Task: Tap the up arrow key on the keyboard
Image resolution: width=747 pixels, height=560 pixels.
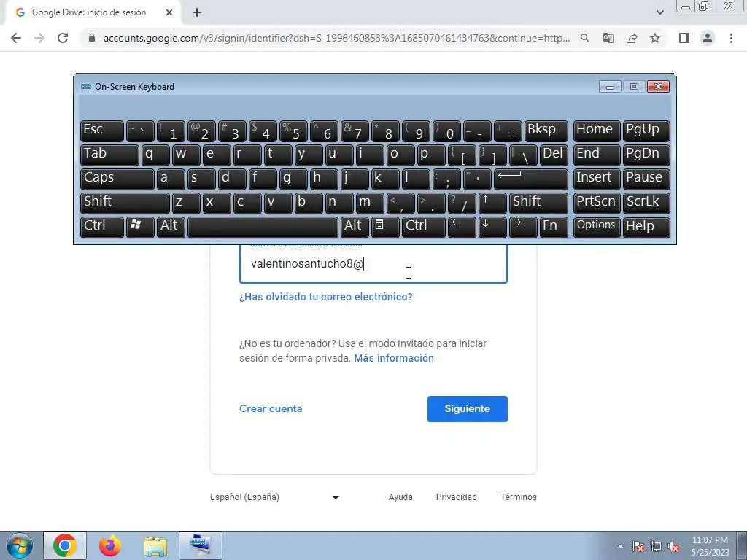Action: click(492, 203)
